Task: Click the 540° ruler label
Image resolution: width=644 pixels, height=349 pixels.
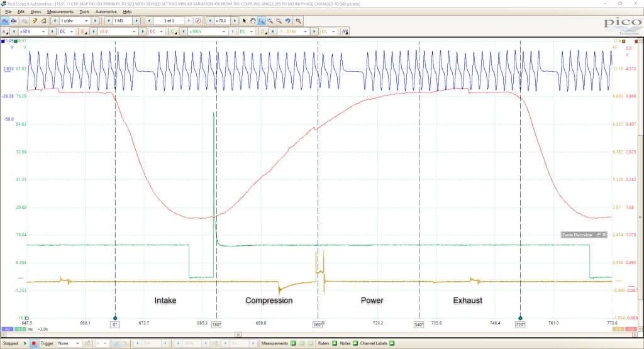Action: pyautogui.click(x=419, y=324)
